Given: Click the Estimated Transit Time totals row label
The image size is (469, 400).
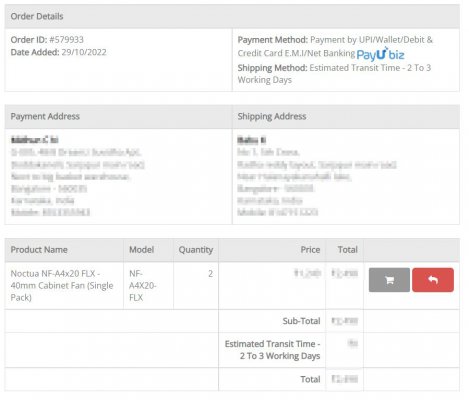Looking at the screenshot, I should [x=272, y=350].
